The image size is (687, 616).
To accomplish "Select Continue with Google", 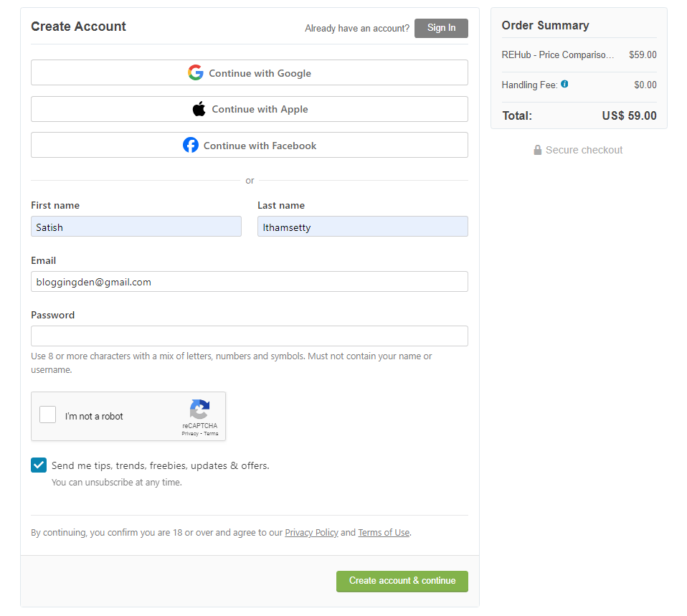I will point(249,72).
